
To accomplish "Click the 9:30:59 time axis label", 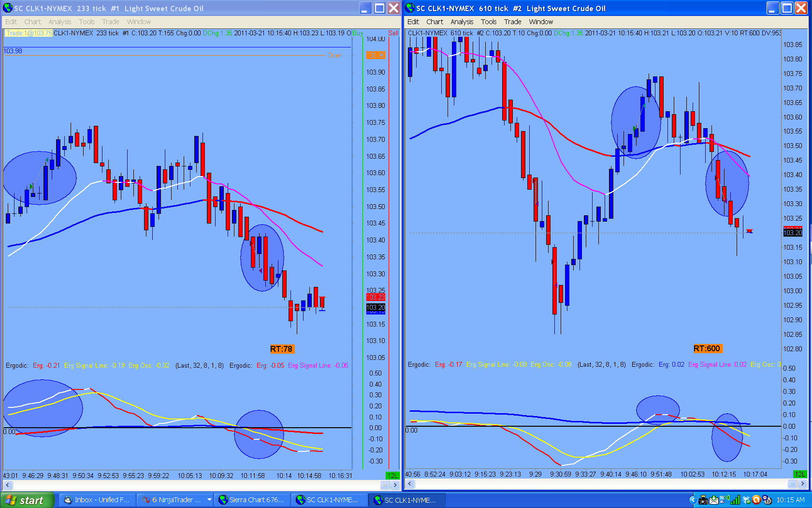I will pyautogui.click(x=560, y=474).
